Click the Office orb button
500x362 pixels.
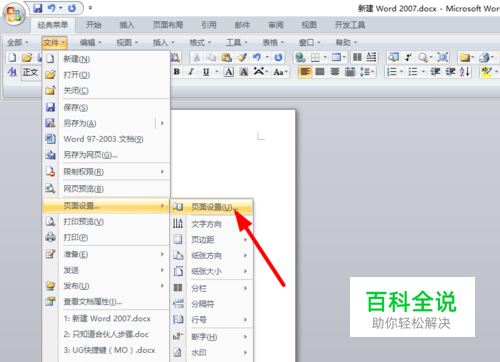(13, 14)
